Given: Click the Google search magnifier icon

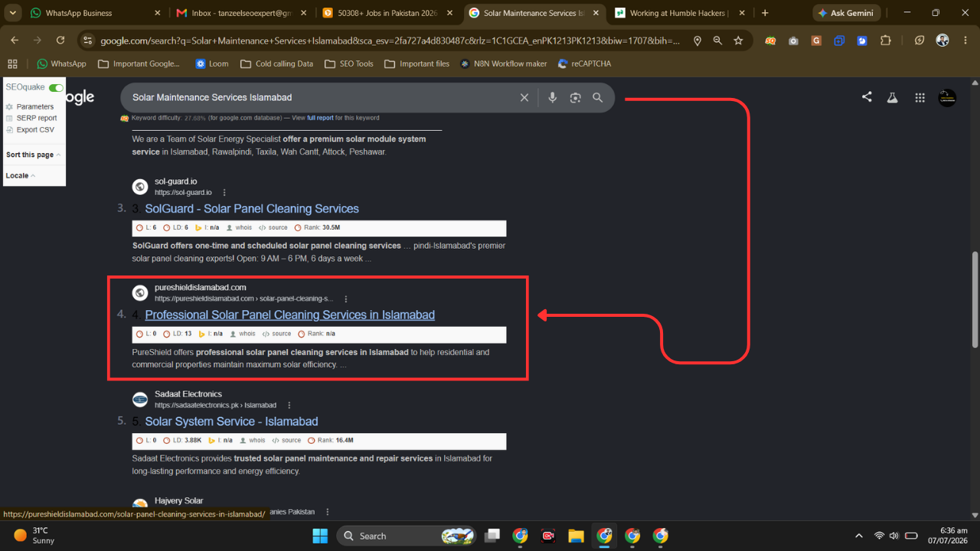Looking at the screenshot, I should (x=598, y=98).
